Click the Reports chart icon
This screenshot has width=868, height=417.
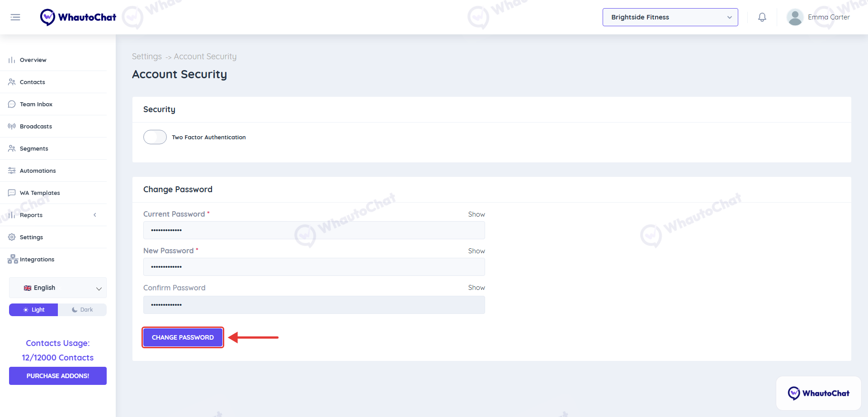point(12,215)
